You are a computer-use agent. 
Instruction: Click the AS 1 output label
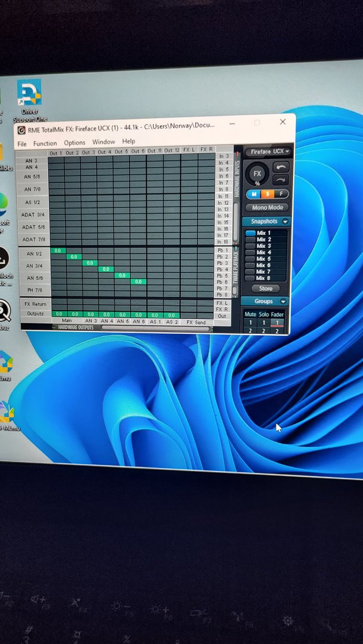coord(155,321)
